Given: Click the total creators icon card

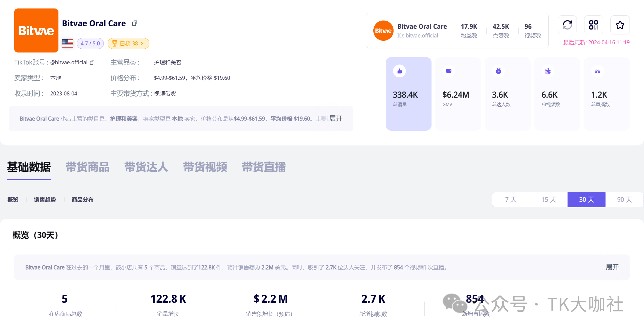Looking at the screenshot, I should [x=507, y=94].
